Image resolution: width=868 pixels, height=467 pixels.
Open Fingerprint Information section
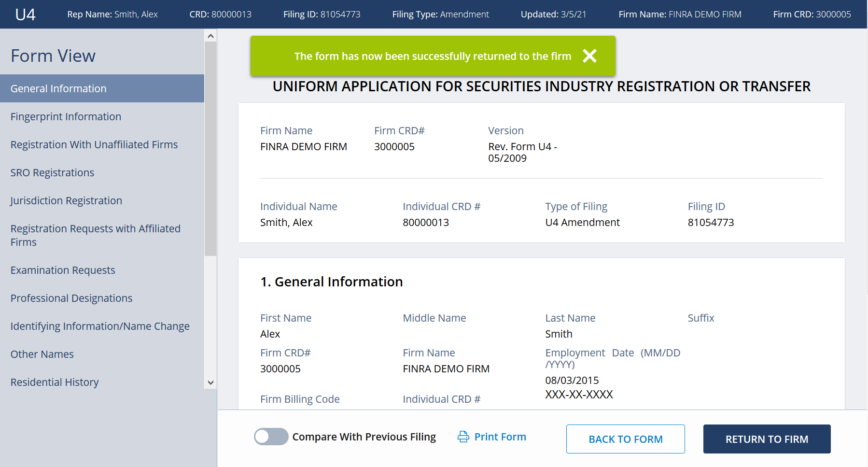(x=66, y=116)
